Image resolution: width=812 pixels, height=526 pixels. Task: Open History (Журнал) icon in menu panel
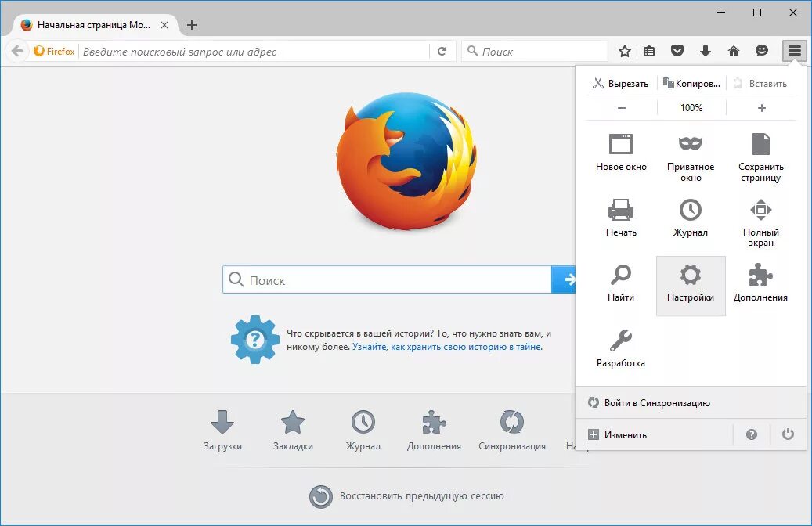pos(691,210)
